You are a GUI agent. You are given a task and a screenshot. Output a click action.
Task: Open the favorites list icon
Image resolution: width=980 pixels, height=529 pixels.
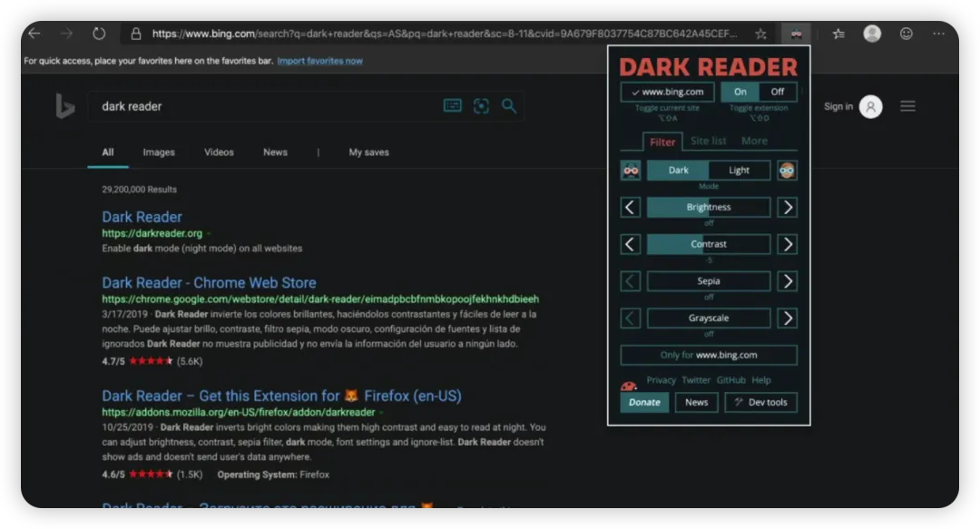coord(838,34)
